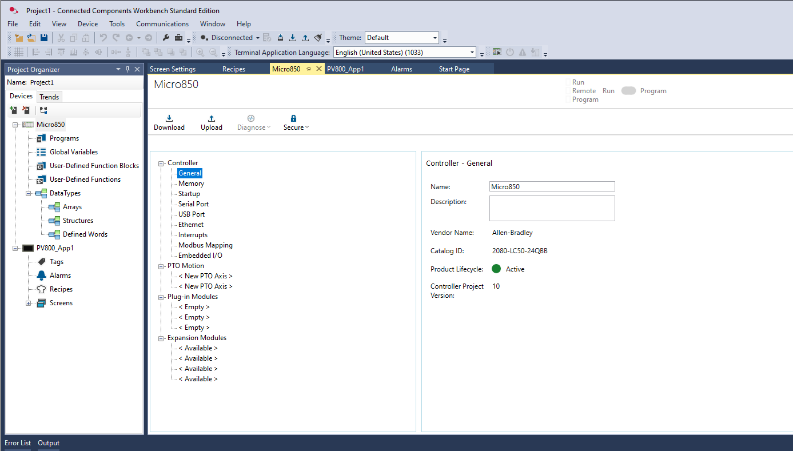Viewport: 793px width, 451px height.
Task: Open the File menu
Action: (13, 24)
